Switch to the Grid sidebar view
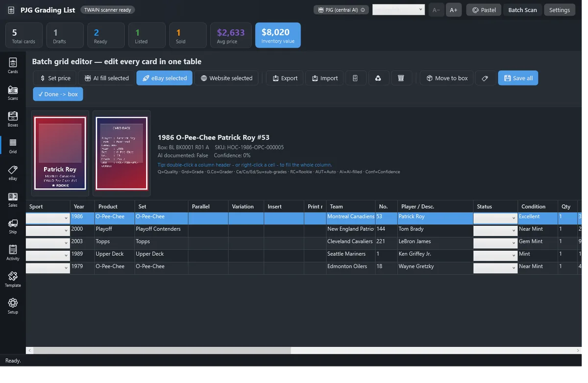 pyautogui.click(x=13, y=146)
